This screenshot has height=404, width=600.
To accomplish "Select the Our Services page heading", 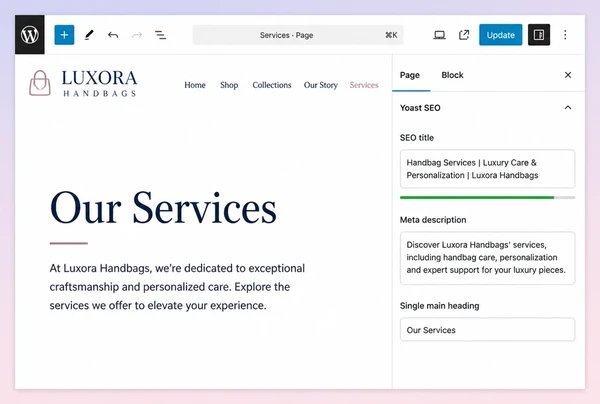I will tap(163, 209).
